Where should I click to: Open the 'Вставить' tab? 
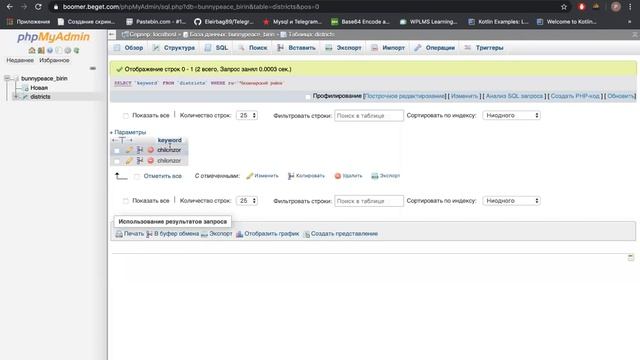click(x=296, y=48)
